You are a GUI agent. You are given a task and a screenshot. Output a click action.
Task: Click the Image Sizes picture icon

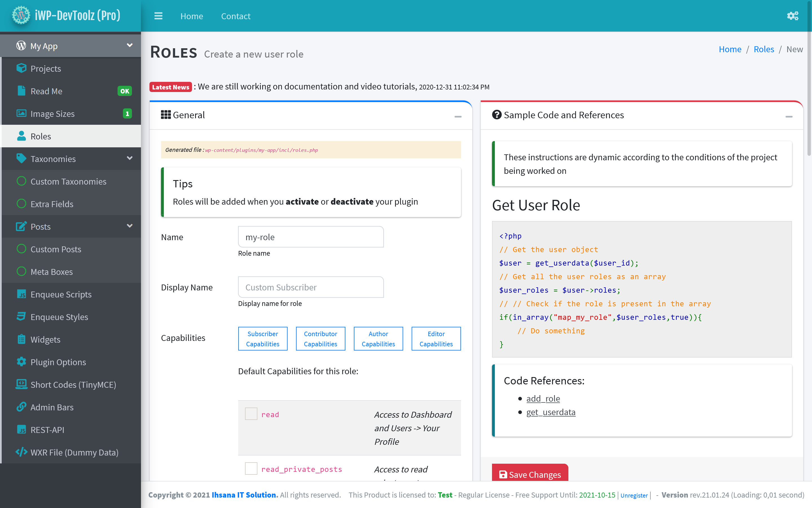click(21, 113)
